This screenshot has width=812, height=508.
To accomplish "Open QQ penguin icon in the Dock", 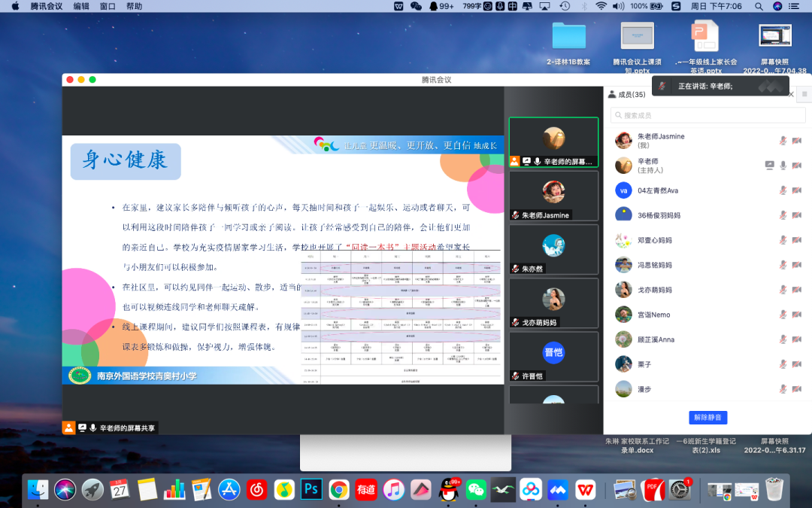I will pos(449,490).
